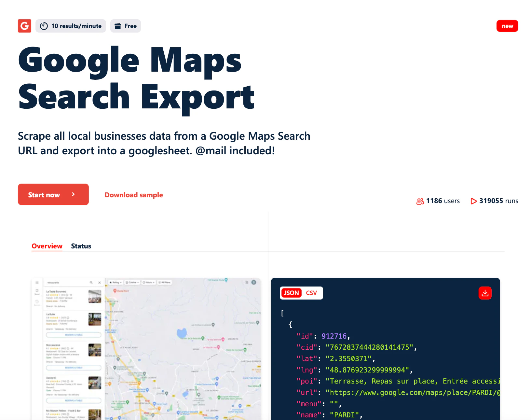Click the play icon next to 319055 runs

coord(474,201)
